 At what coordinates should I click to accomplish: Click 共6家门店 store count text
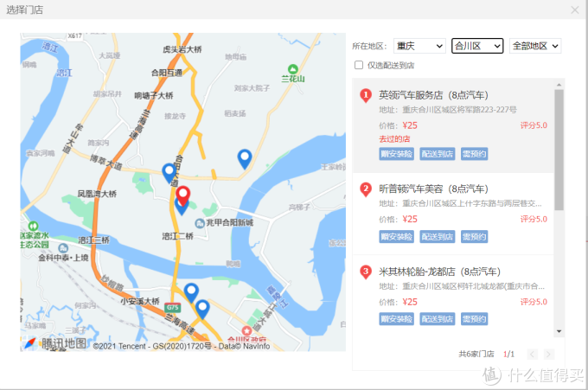[476, 354]
